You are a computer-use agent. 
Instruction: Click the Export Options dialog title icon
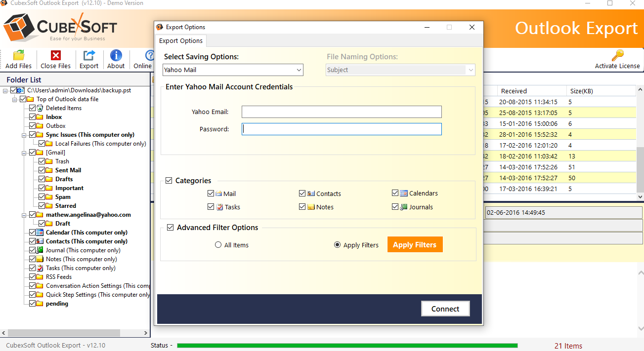point(160,27)
